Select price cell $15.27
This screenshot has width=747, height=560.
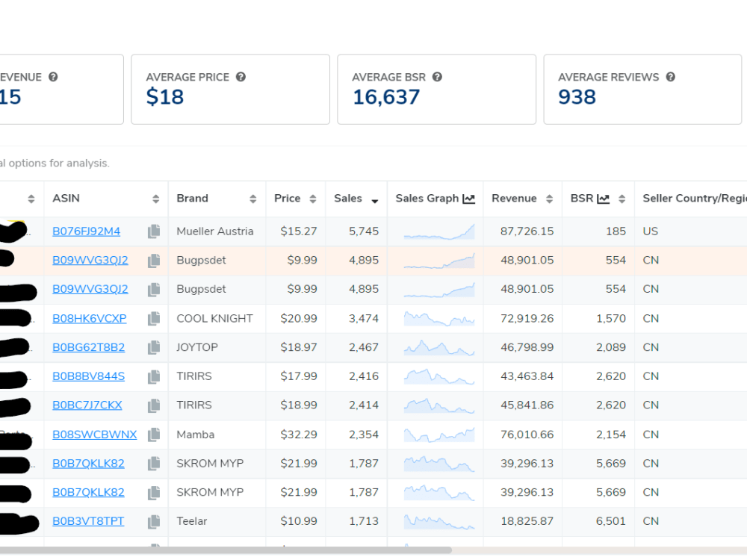coord(299,231)
